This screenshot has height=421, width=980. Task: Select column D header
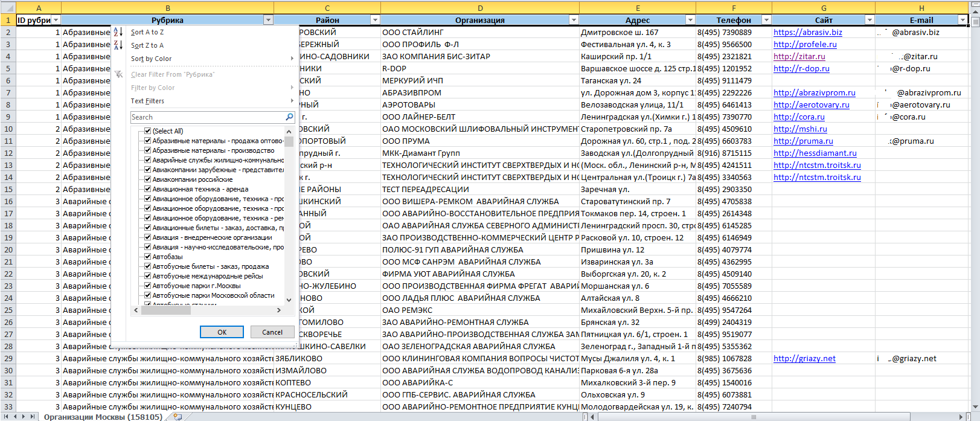click(480, 8)
